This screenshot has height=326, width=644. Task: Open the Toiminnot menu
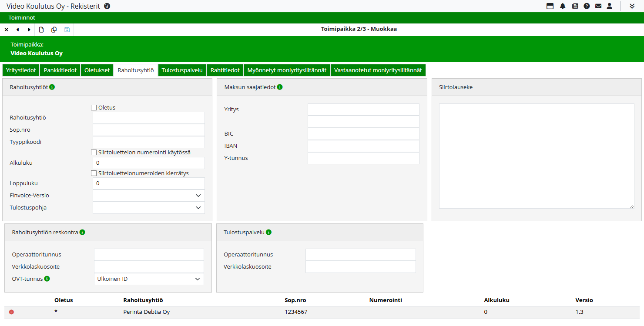point(22,18)
